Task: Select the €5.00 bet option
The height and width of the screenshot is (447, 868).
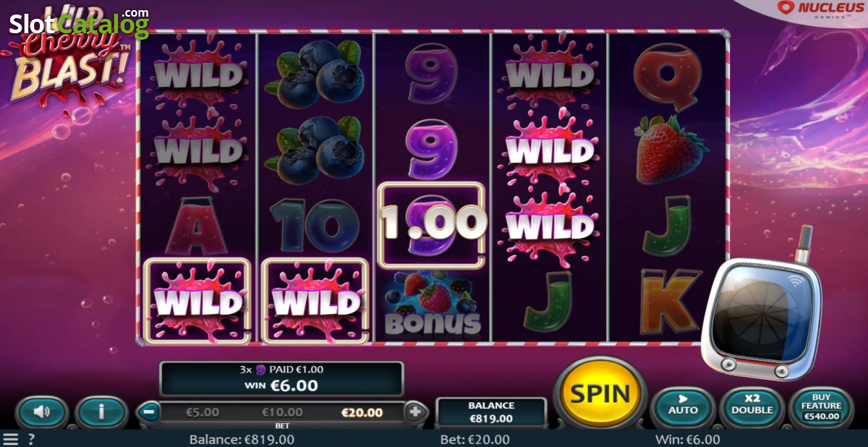Action: click(x=203, y=412)
